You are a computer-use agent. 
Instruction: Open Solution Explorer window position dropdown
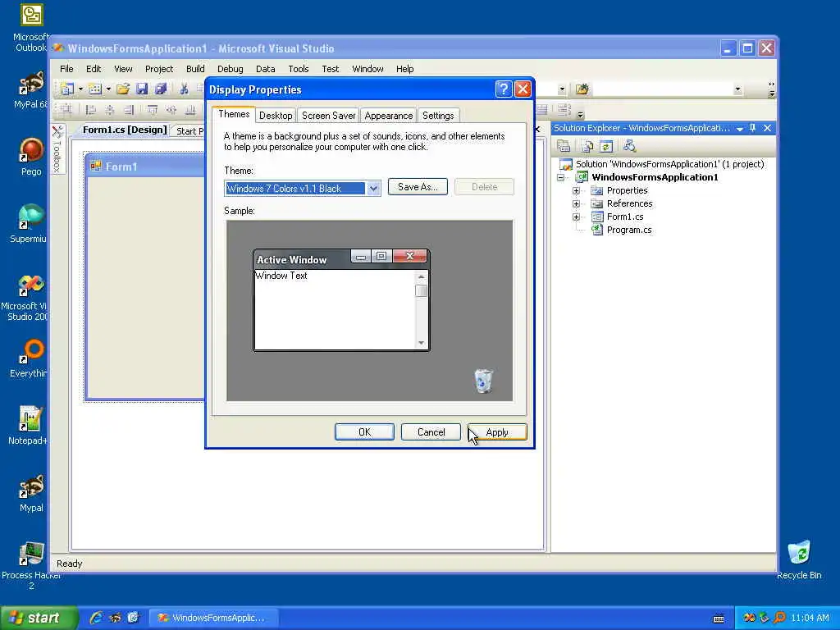[x=740, y=129]
